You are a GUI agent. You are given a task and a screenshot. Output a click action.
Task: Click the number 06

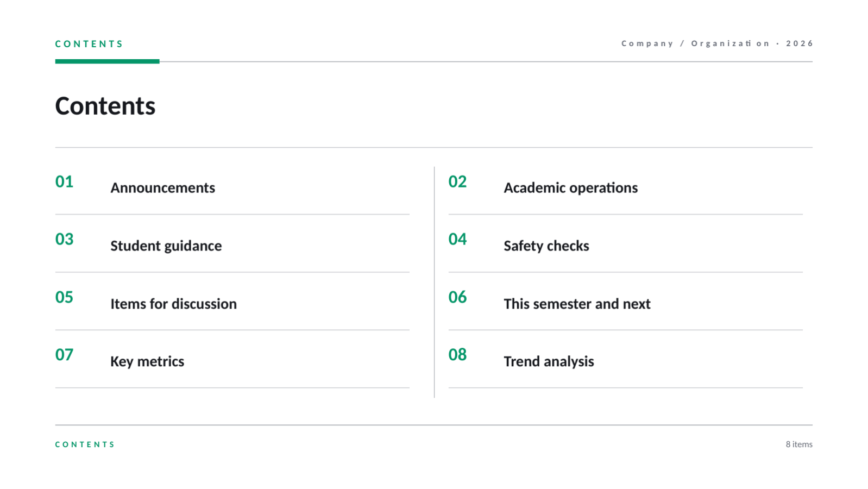point(457,297)
